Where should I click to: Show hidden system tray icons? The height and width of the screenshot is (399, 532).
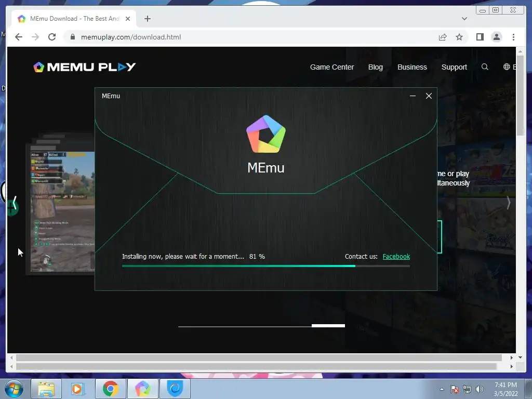(442, 390)
